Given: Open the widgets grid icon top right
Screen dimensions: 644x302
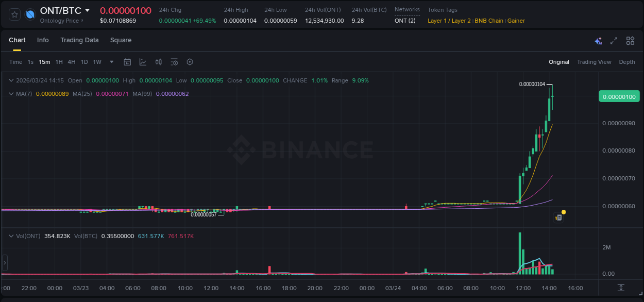Looking at the screenshot, I should (630, 40).
